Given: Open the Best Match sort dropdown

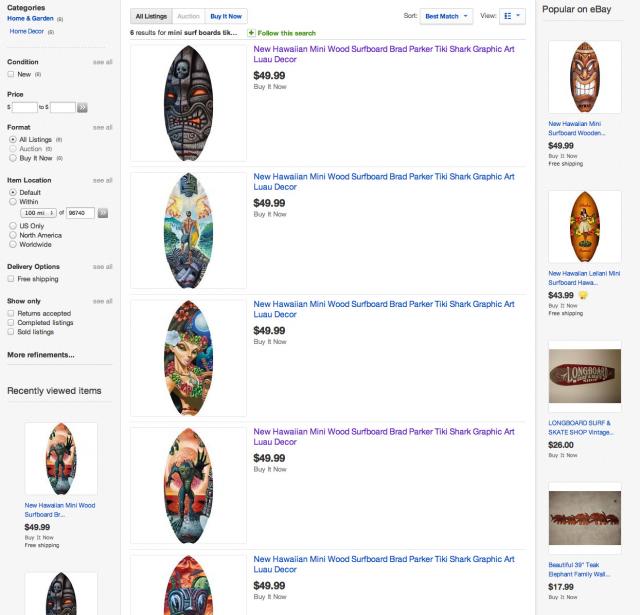Looking at the screenshot, I should point(446,16).
